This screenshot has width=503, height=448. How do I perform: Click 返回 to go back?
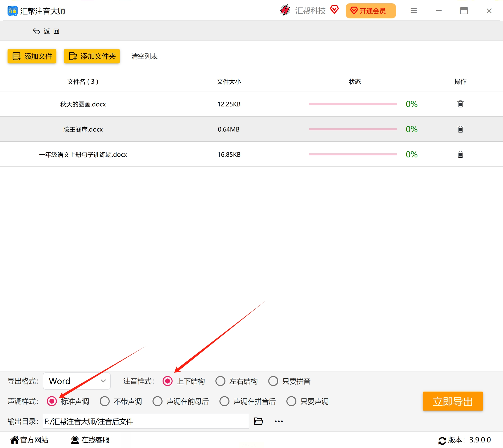point(46,31)
